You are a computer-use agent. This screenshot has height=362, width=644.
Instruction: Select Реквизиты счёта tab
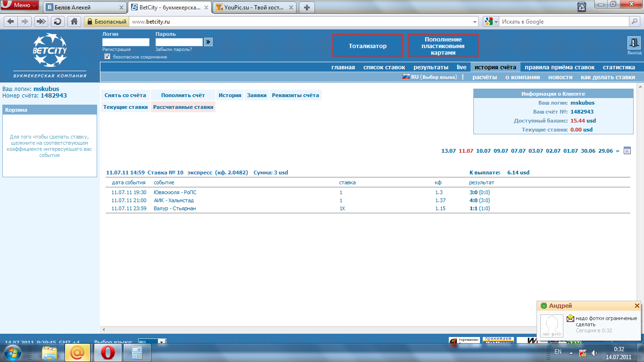click(296, 95)
